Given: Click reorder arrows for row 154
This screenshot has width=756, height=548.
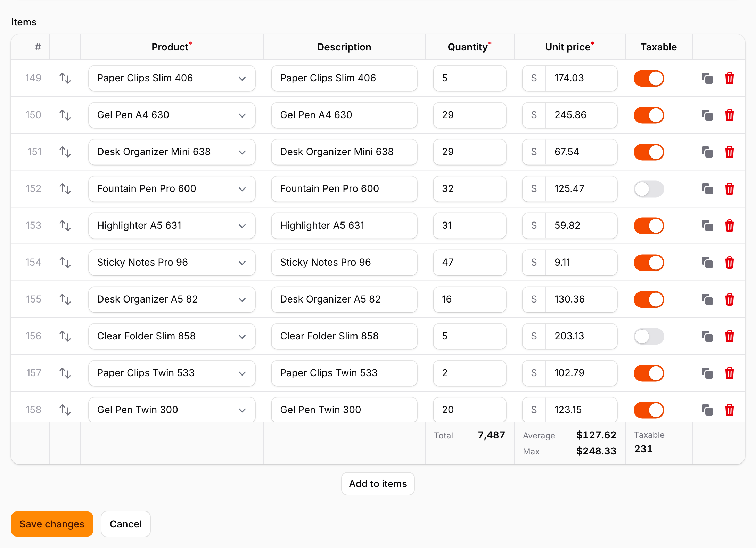Looking at the screenshot, I should point(65,263).
